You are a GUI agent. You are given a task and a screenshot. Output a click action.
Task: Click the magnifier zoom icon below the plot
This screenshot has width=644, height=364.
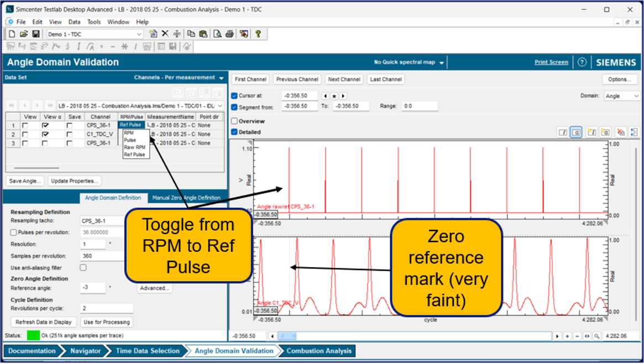[x=597, y=336]
